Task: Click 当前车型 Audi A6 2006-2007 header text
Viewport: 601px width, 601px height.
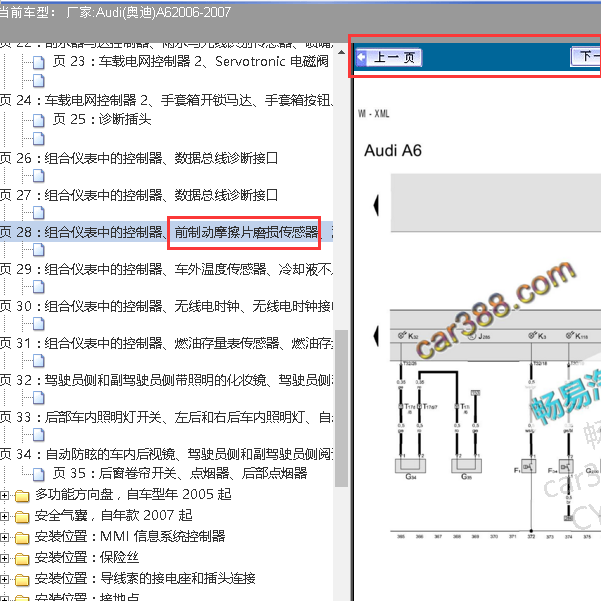Action: coord(115,12)
